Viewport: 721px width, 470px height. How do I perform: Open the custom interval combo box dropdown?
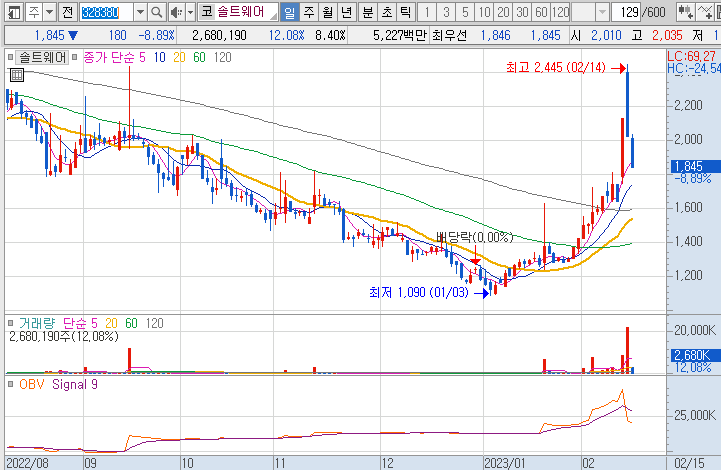click(x=601, y=12)
